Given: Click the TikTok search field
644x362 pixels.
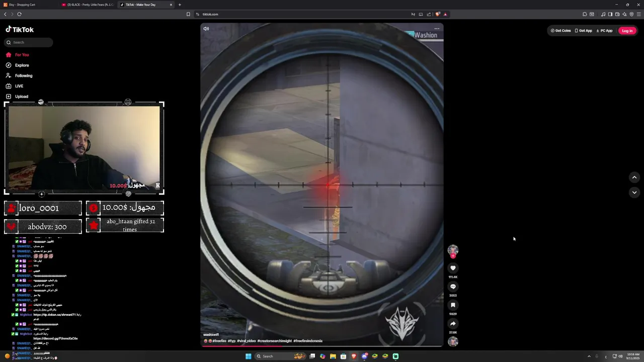Looking at the screenshot, I should pos(28,42).
